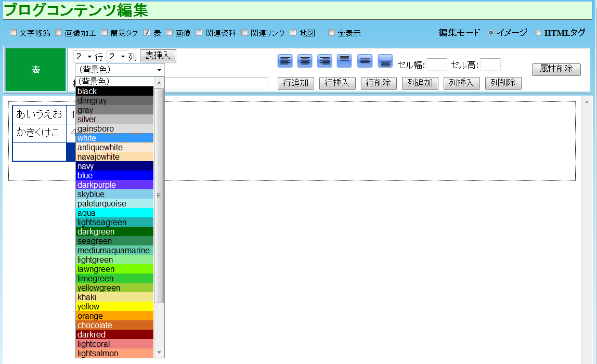The image size is (597, 364).
Task: Focus the セル高 input field
Action: coord(490,64)
